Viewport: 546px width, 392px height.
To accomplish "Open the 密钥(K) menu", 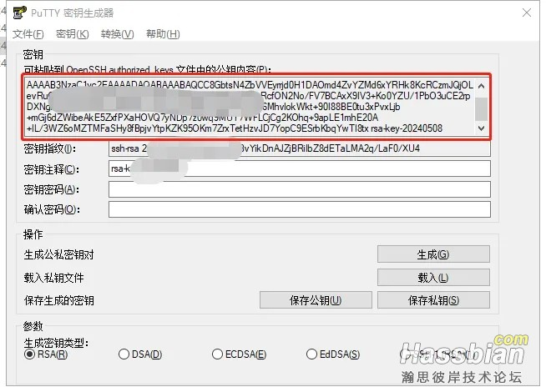I will tap(73, 34).
